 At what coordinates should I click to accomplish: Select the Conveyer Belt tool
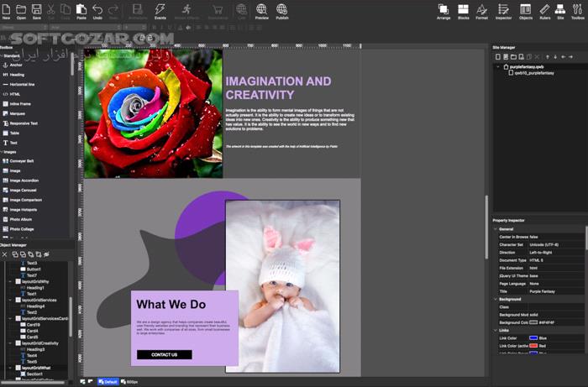[18, 161]
